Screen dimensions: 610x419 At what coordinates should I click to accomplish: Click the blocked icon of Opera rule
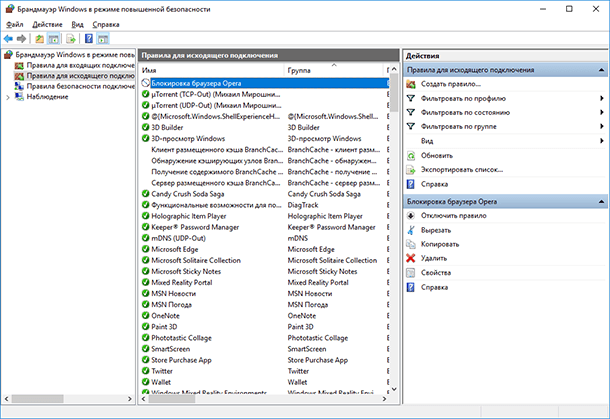point(145,83)
